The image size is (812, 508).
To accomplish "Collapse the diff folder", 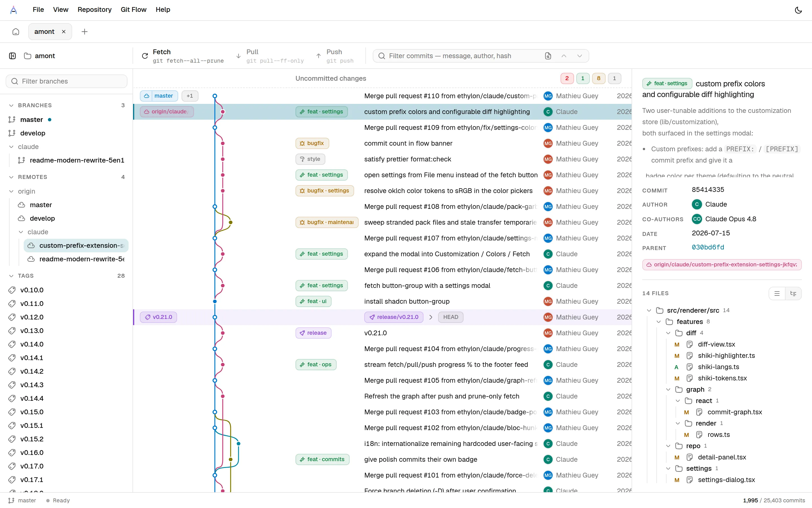I will (668, 333).
